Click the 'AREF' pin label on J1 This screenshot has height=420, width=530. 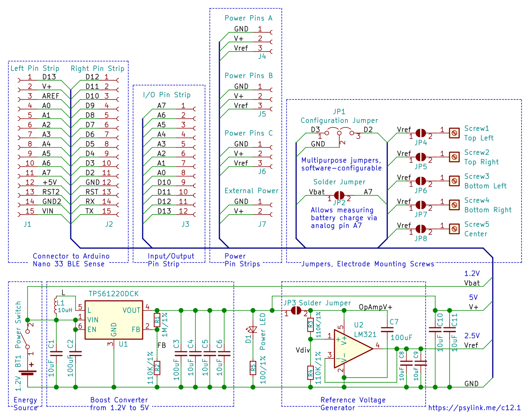pos(51,96)
